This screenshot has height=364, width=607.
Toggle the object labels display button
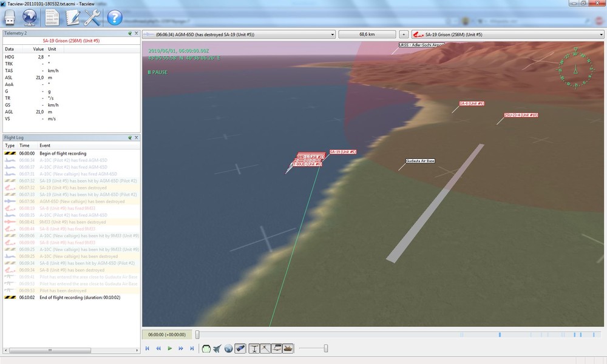tap(276, 348)
